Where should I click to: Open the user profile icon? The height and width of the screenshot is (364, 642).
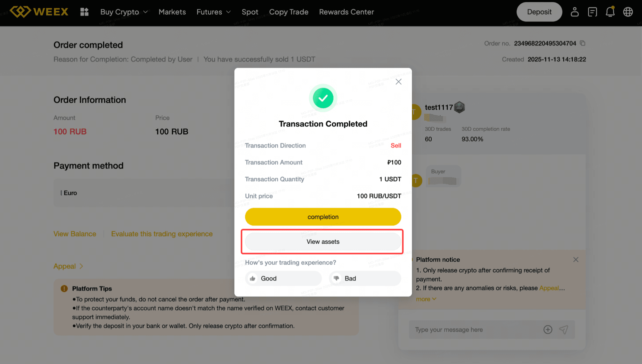click(x=574, y=12)
